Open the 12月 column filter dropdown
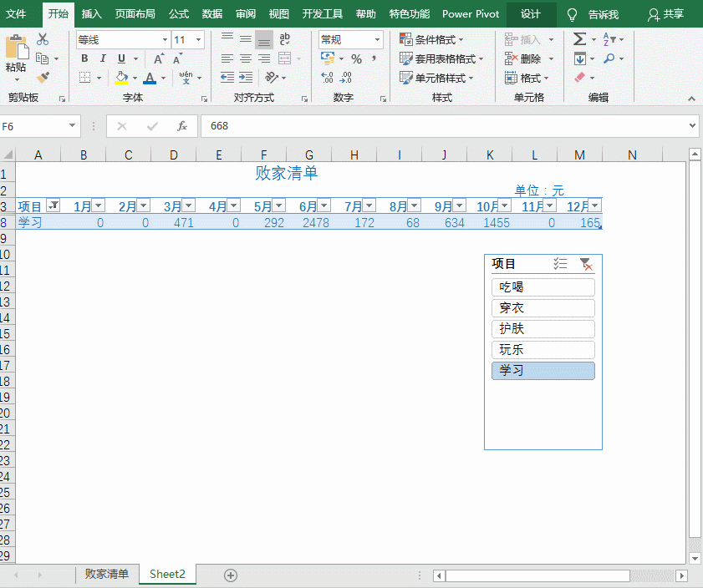This screenshot has height=588, width=703. point(595,205)
